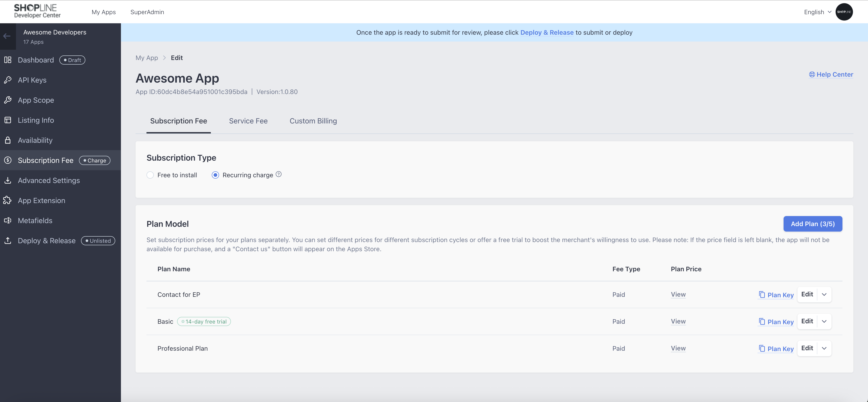The width and height of the screenshot is (868, 402).
Task: Click the Recurring charge help question icon
Action: click(279, 174)
